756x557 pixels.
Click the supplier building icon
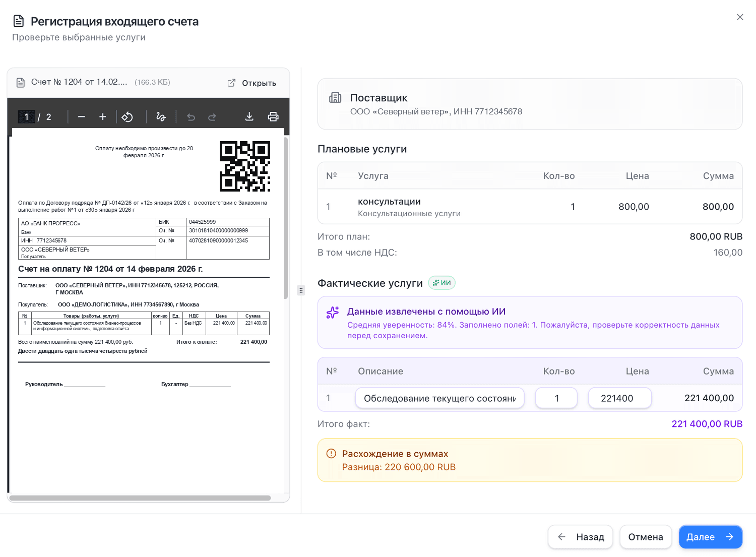coord(335,98)
